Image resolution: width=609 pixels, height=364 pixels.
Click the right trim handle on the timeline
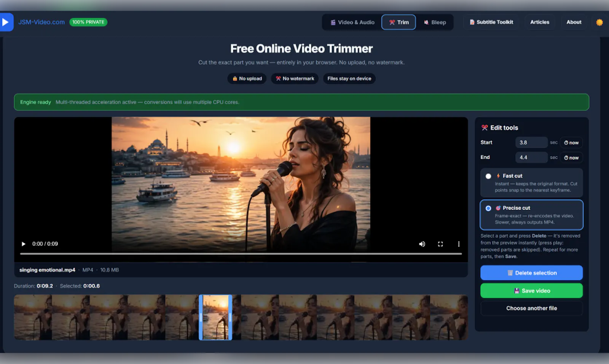click(230, 317)
